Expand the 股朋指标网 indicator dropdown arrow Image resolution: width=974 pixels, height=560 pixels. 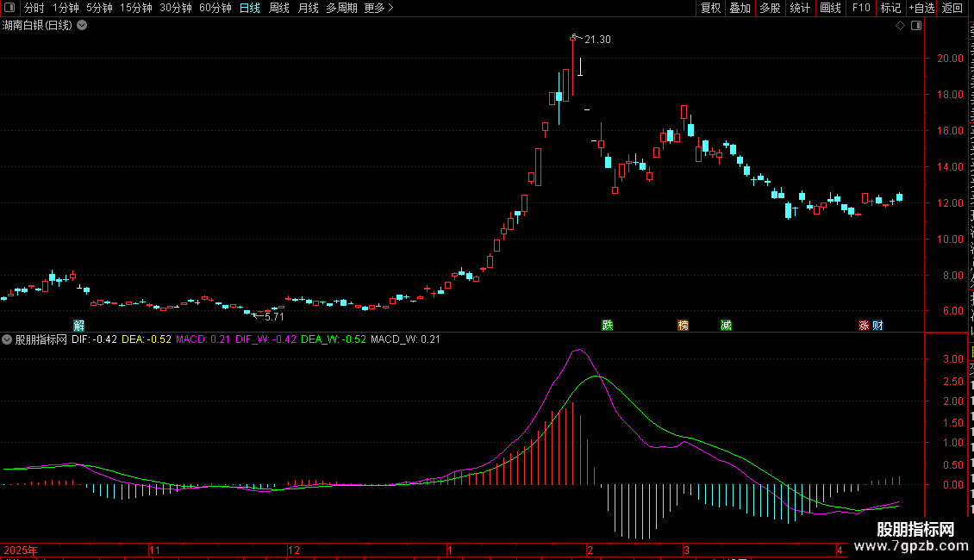[x=7, y=339]
